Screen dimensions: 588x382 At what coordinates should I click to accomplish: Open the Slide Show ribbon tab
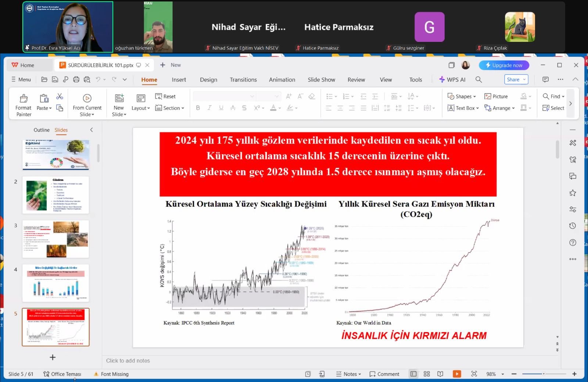(321, 80)
